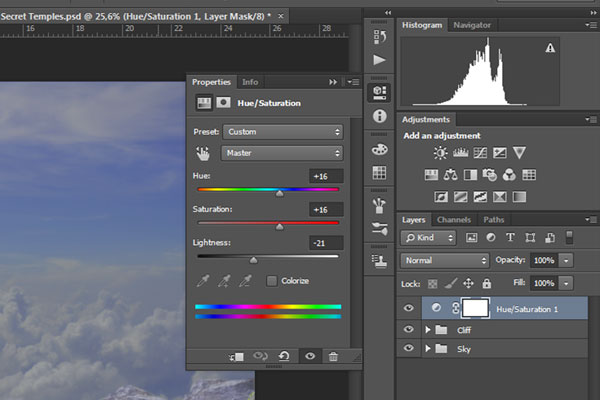Open the Preset dropdown
This screenshot has height=400, width=600.
(283, 131)
